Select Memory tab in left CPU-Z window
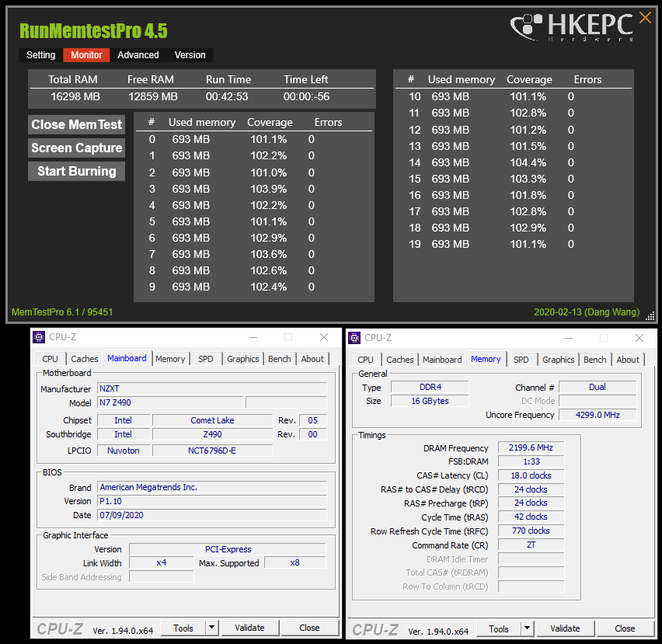 coord(170,359)
